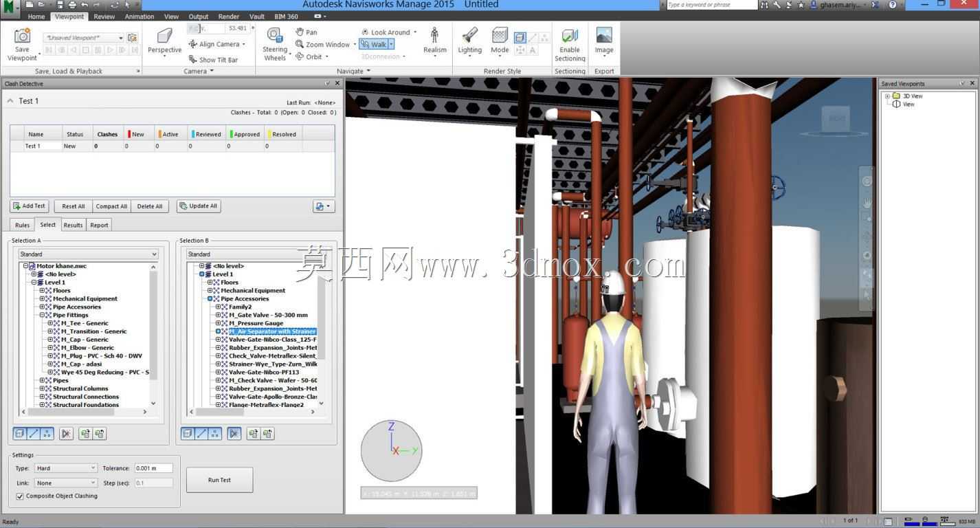Open the BIM 360 ribbon tab
This screenshot has height=528, width=980.
click(287, 16)
